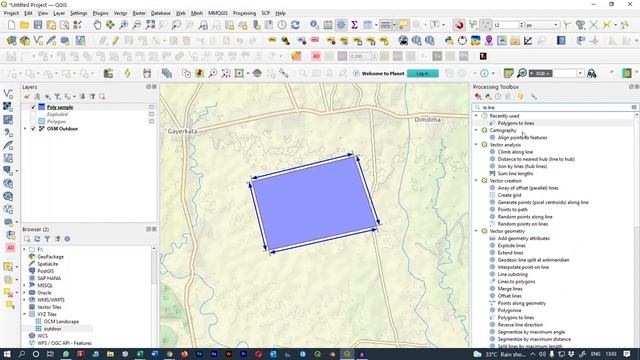
Task: Select Reverse line direction algorithm
Action: pyautogui.click(x=520, y=324)
